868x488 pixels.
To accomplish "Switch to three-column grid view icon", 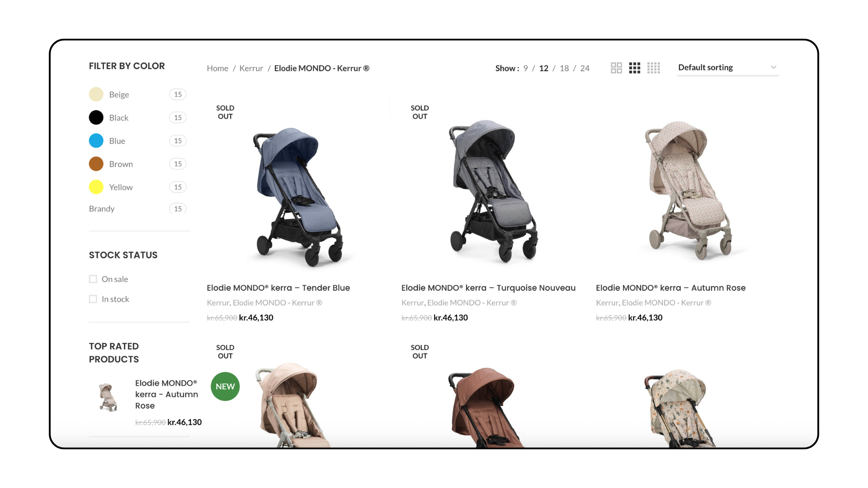I will pyautogui.click(x=635, y=68).
